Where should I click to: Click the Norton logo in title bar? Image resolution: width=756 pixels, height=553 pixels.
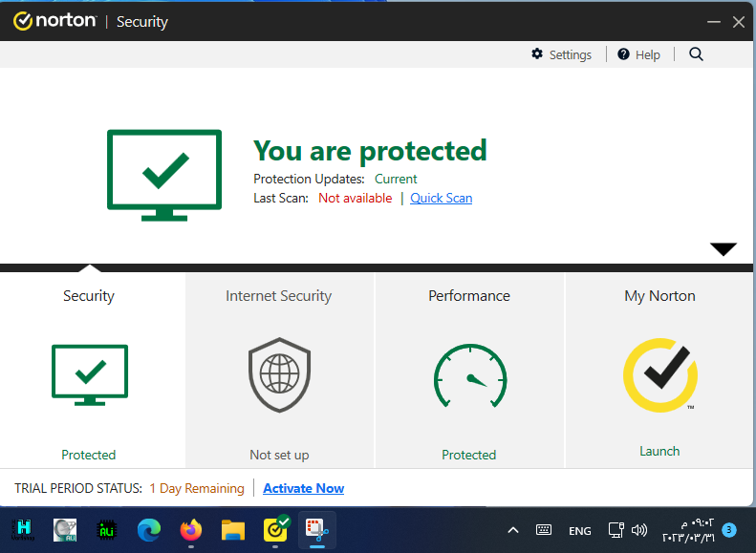[54, 21]
